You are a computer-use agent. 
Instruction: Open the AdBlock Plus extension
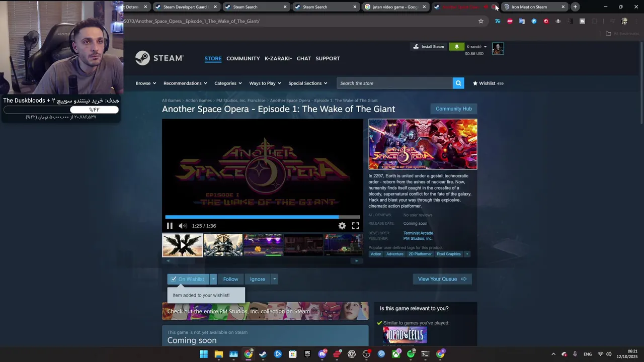point(510,21)
